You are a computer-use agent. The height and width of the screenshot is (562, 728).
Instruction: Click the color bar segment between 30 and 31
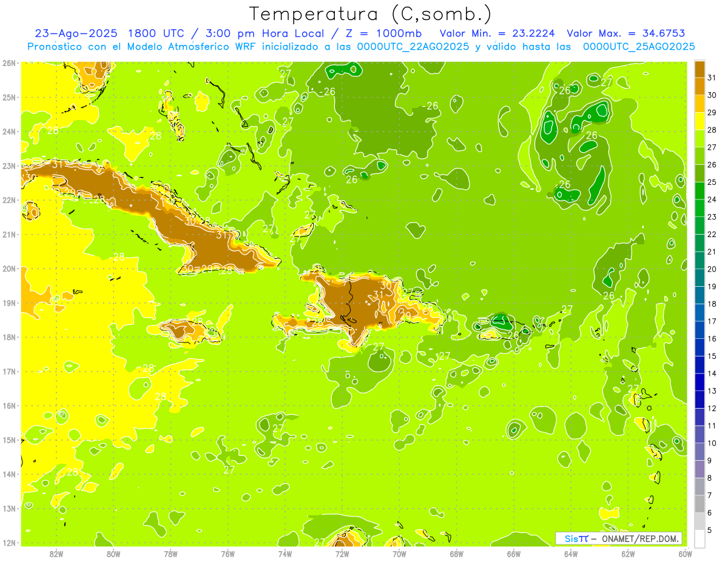point(700,85)
